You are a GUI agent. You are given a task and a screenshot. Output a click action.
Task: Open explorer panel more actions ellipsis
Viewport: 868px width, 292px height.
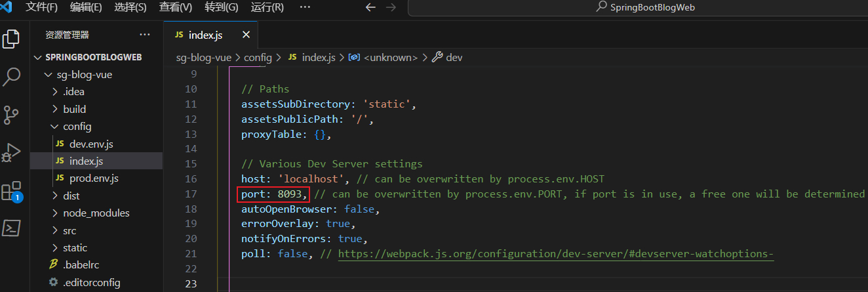(x=145, y=34)
